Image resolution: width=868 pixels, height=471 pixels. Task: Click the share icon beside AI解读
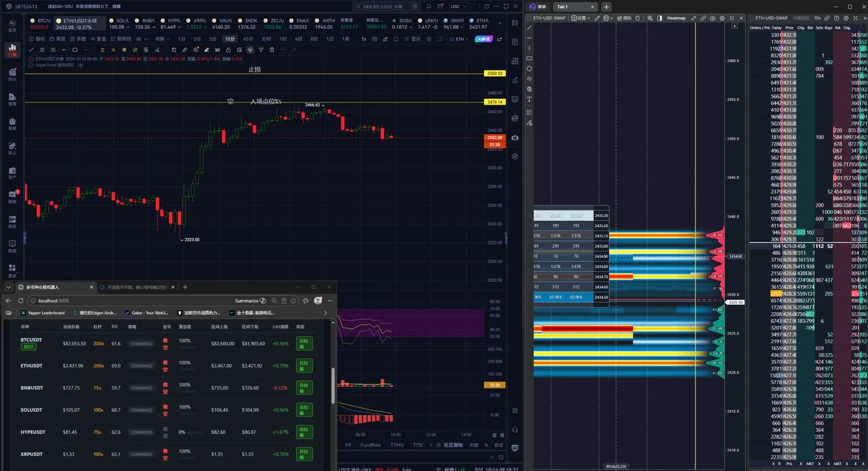[x=500, y=39]
